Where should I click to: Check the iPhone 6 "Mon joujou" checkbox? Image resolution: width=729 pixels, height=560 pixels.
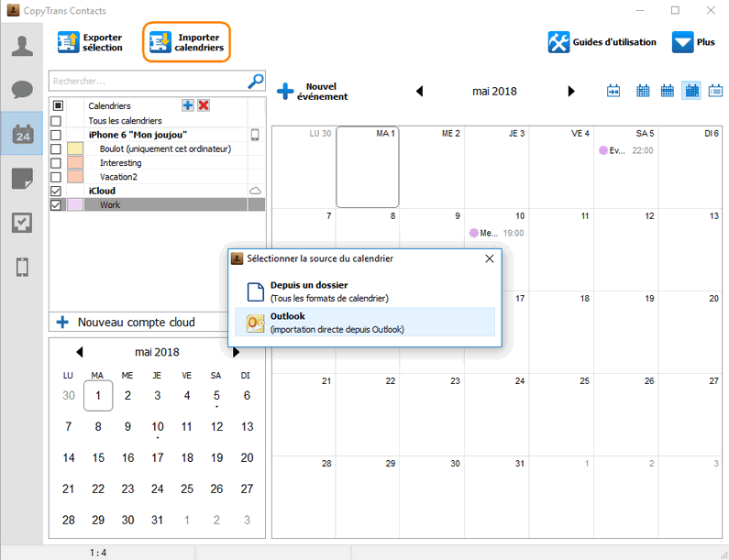tap(56, 135)
